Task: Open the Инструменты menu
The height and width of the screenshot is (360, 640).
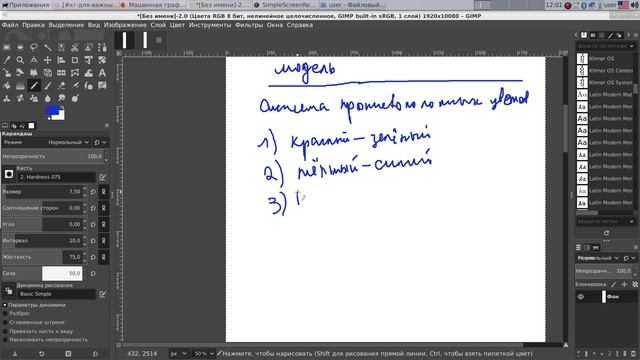Action: coord(210,25)
